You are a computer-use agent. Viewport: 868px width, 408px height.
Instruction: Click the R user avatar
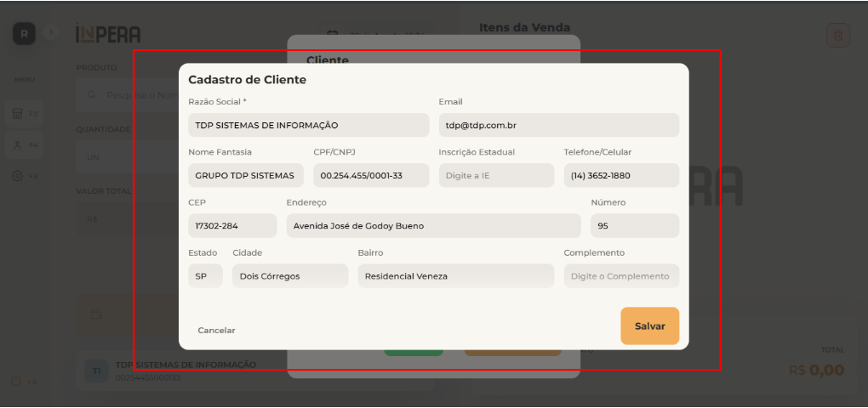tap(24, 34)
